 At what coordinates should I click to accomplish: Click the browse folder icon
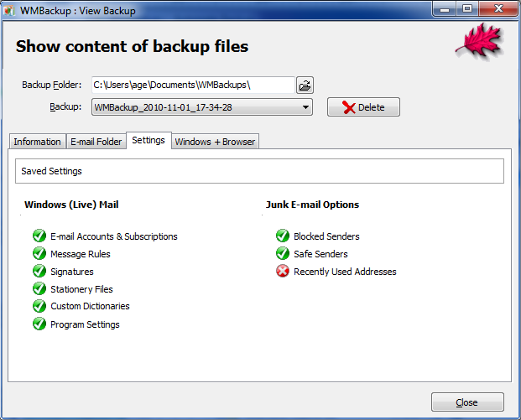coord(305,85)
